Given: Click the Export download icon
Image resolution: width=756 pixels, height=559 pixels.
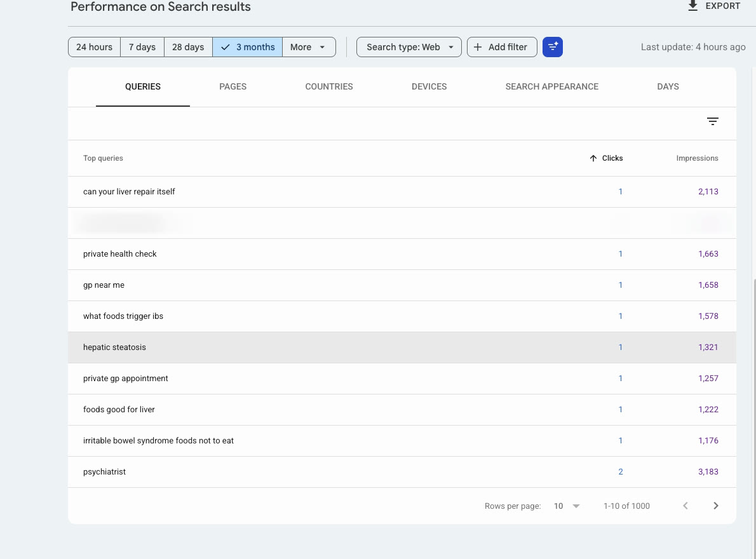Looking at the screenshot, I should [x=692, y=6].
